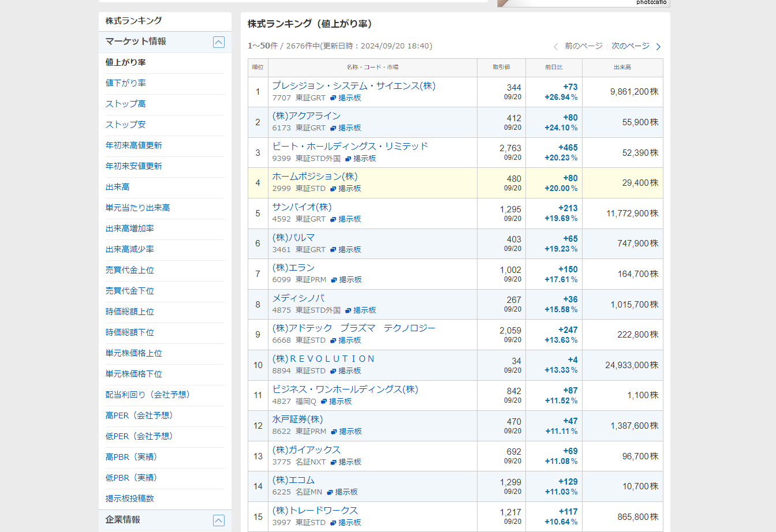Image resolution: width=776 pixels, height=532 pixels.
Task: Open 年初来高値更新 ranking
Action: point(133,145)
